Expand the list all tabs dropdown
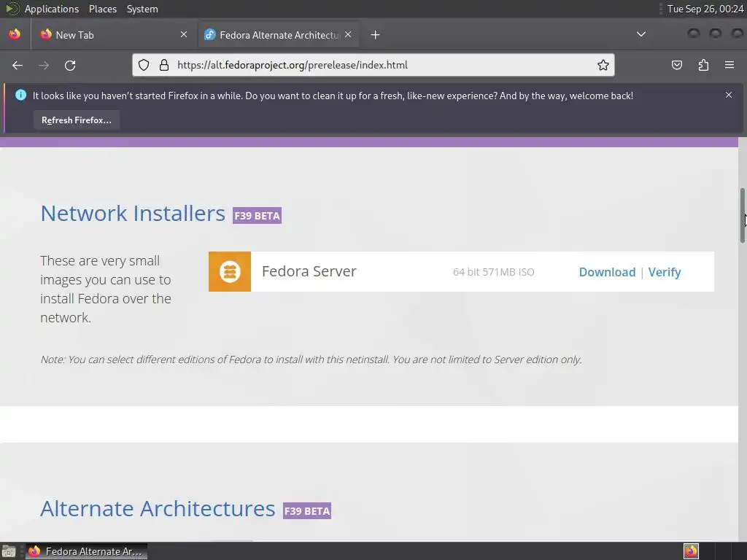The width and height of the screenshot is (747, 560). pos(641,34)
